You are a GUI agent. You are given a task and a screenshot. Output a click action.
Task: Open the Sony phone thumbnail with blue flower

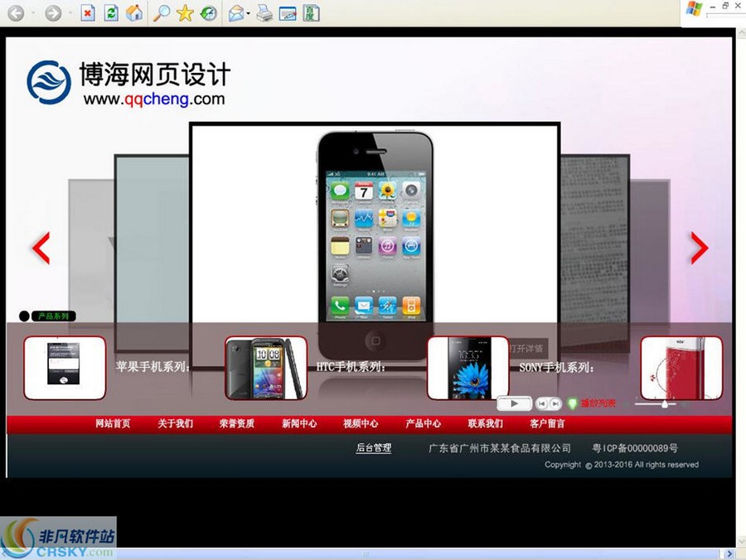[468, 368]
